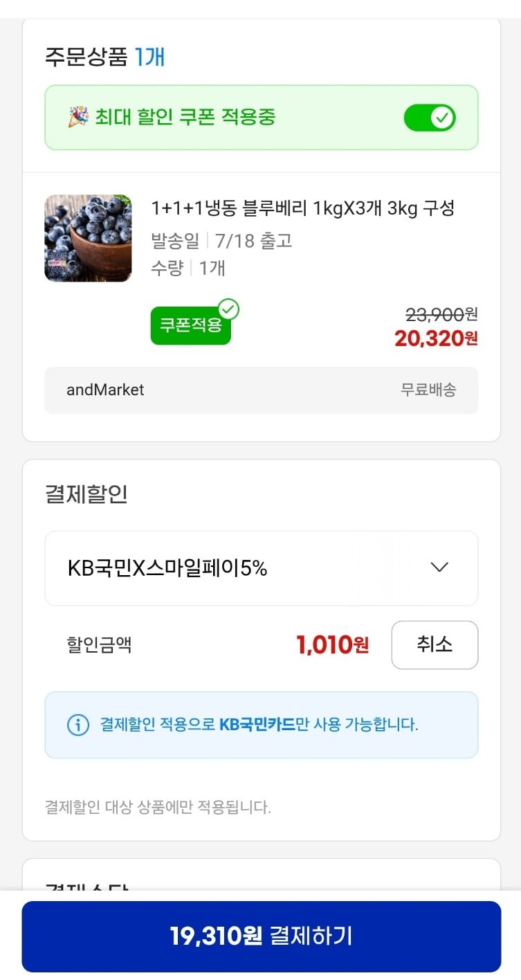Image resolution: width=521 pixels, height=980 pixels.
Task: Click the 쿠폰적용 button
Action: [x=190, y=325]
